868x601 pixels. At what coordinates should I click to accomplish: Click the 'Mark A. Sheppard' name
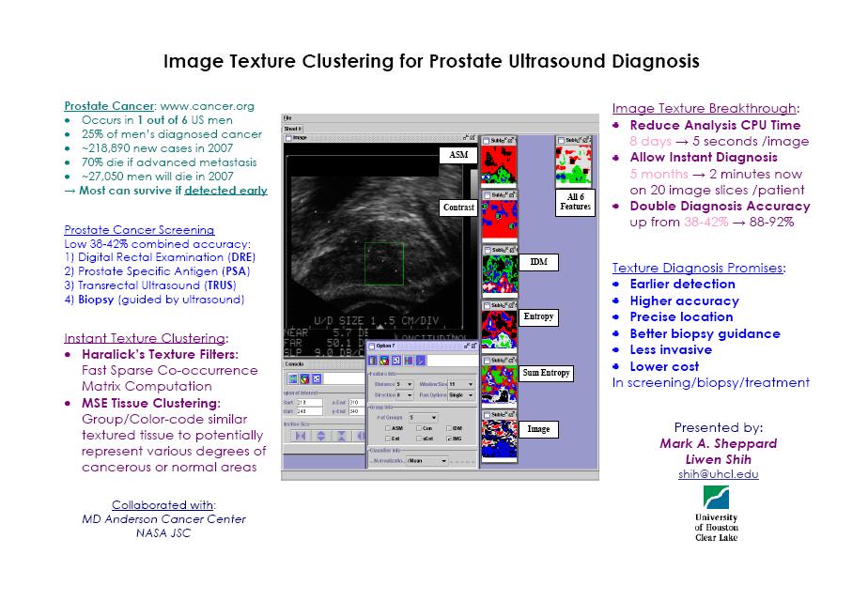pos(718,443)
